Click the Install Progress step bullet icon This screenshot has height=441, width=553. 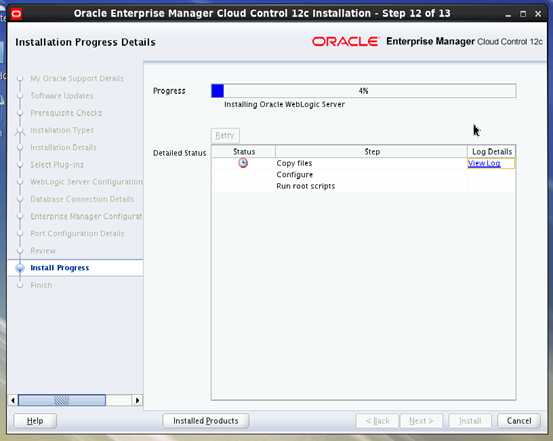20,268
